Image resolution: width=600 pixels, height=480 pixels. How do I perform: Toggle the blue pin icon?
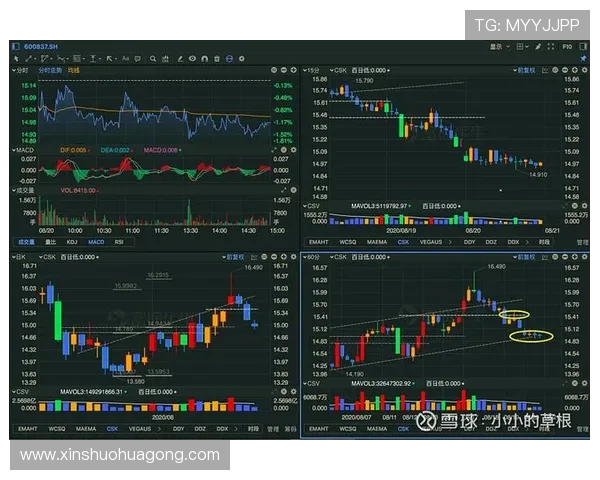[583, 59]
